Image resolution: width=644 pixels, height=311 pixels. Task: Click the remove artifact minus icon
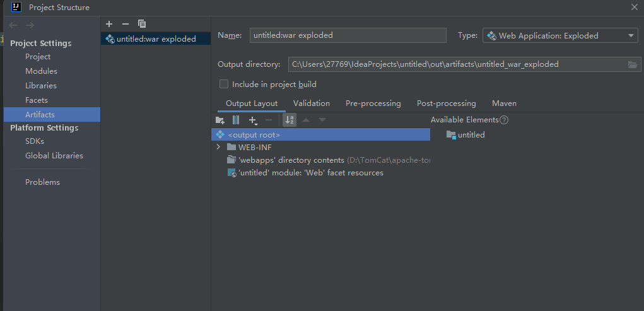(x=126, y=24)
